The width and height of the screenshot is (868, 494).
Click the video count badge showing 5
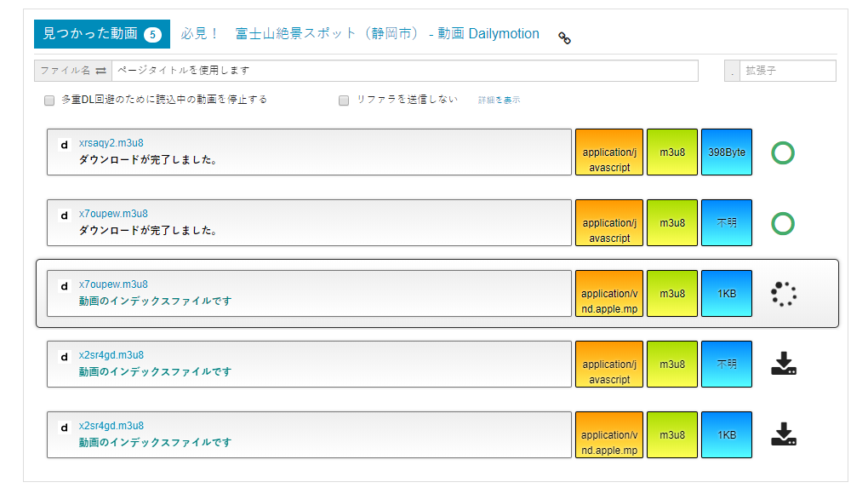(x=152, y=35)
